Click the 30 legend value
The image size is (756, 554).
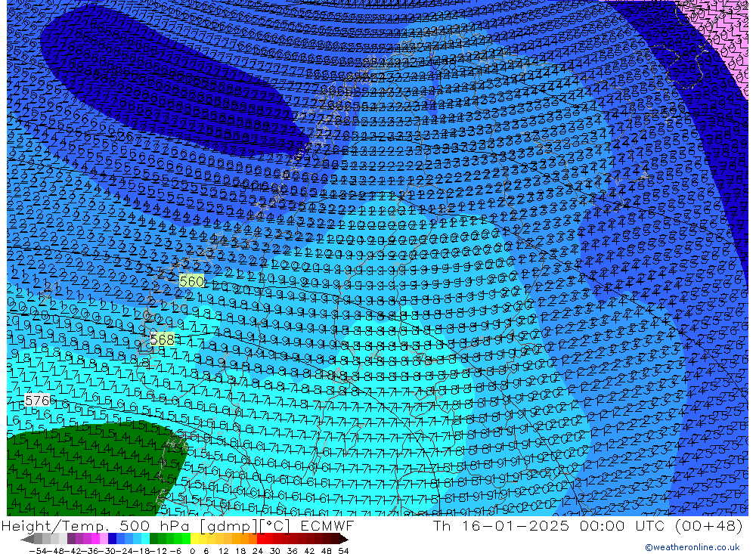pos(274,551)
